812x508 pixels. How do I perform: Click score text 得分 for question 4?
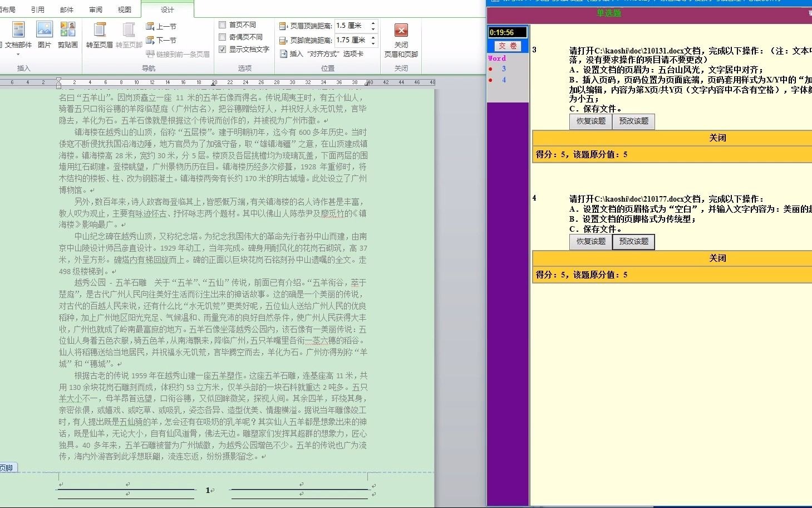[x=582, y=275]
